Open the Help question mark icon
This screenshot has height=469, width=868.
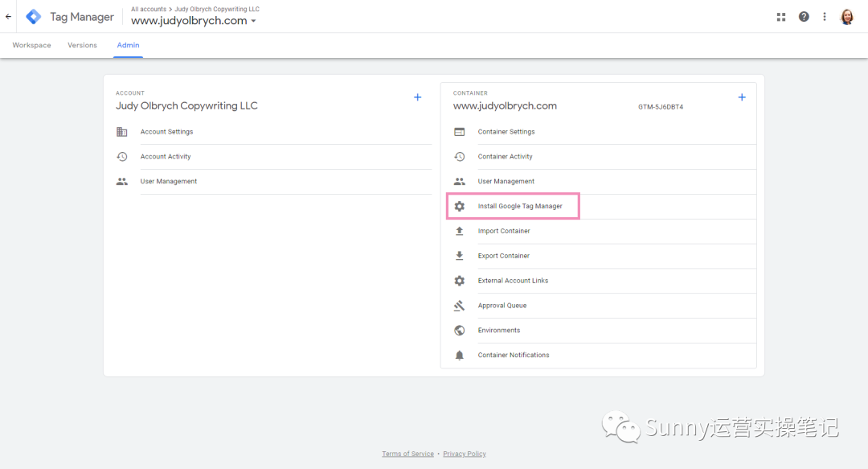tap(804, 17)
